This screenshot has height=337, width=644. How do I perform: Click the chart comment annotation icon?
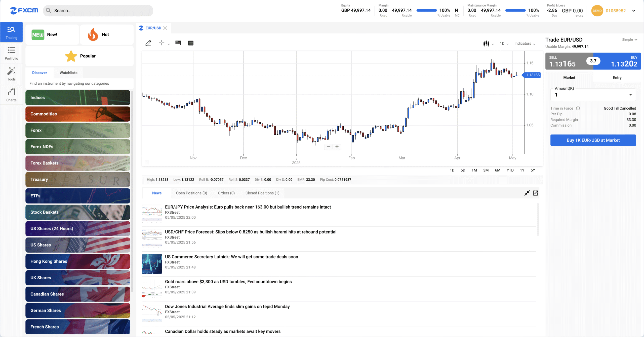(178, 43)
